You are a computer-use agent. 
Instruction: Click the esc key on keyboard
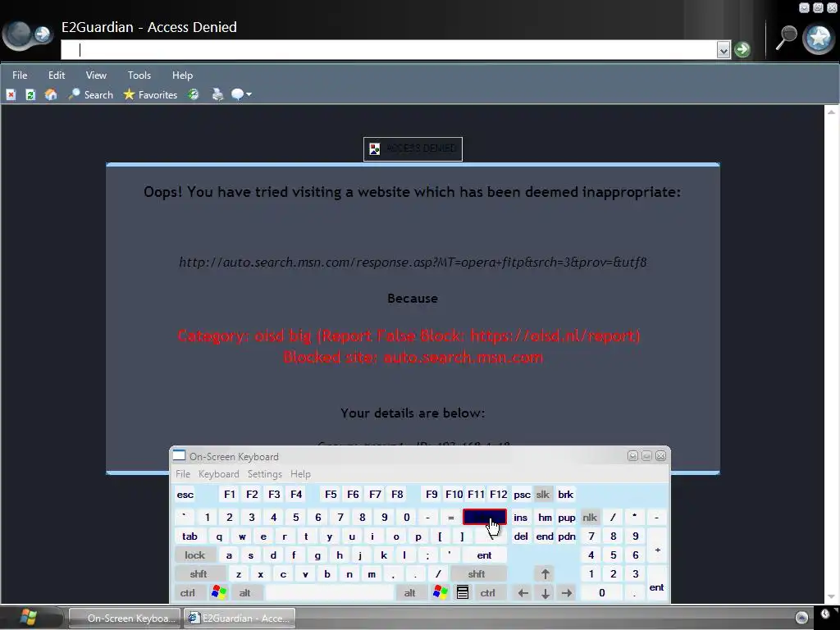185,495
